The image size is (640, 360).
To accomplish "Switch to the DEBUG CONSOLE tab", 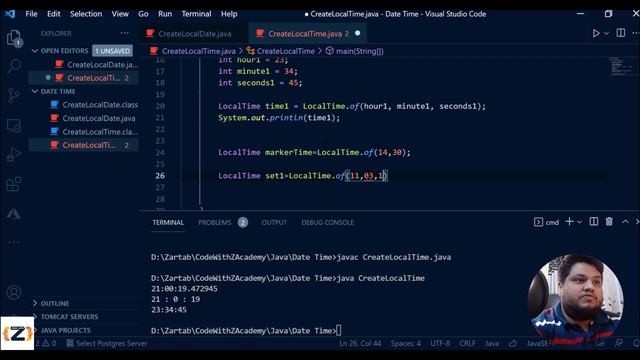I will 327,222.
